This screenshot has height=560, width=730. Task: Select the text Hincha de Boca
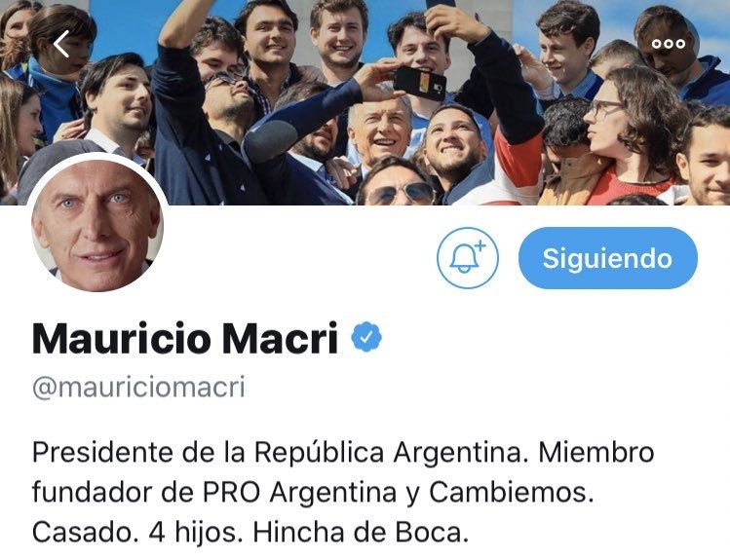[x=360, y=533]
